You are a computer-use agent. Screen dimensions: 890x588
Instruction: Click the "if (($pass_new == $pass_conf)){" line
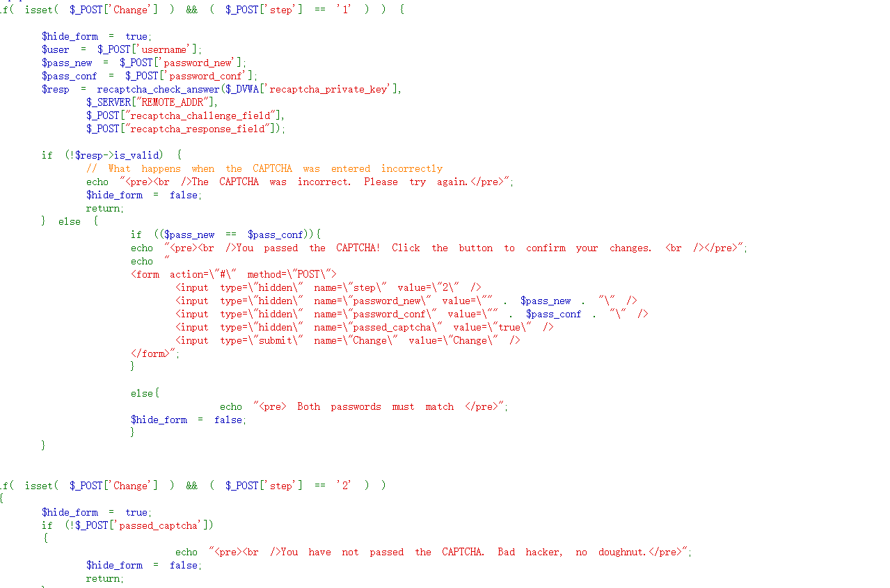[225, 235]
